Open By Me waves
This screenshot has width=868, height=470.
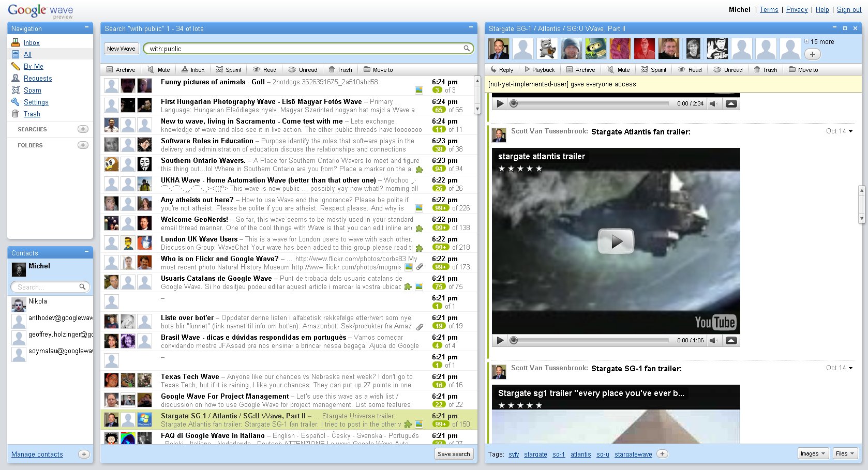34,67
